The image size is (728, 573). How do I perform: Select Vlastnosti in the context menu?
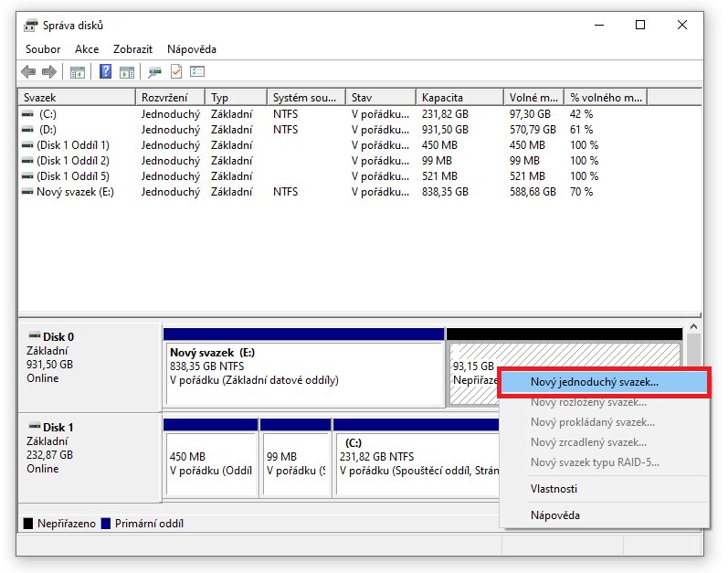pyautogui.click(x=604, y=489)
